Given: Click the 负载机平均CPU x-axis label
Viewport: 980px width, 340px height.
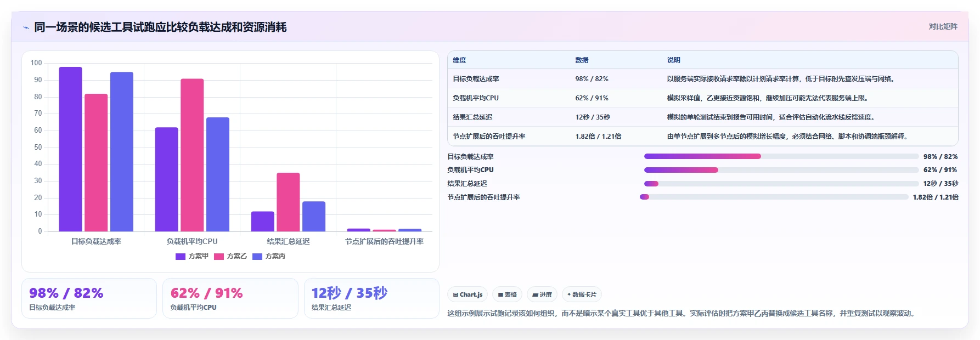Looking at the screenshot, I should [192, 241].
